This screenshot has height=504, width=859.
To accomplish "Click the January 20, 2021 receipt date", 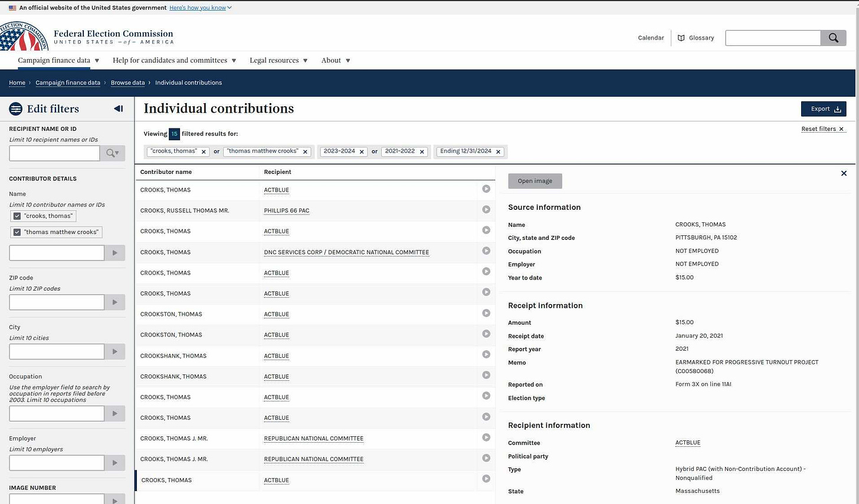I will [x=699, y=336].
